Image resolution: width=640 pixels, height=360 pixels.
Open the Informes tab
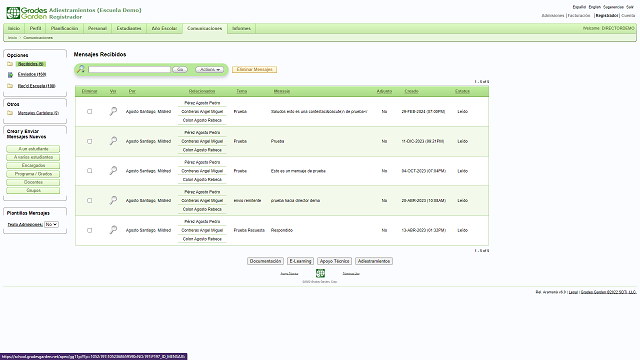(241, 29)
